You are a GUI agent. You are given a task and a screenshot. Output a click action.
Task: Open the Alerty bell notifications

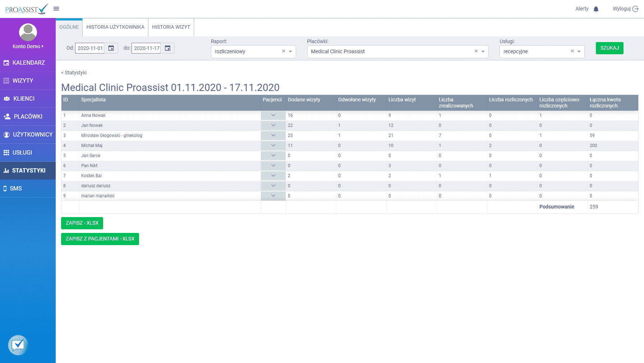pyautogui.click(x=596, y=9)
